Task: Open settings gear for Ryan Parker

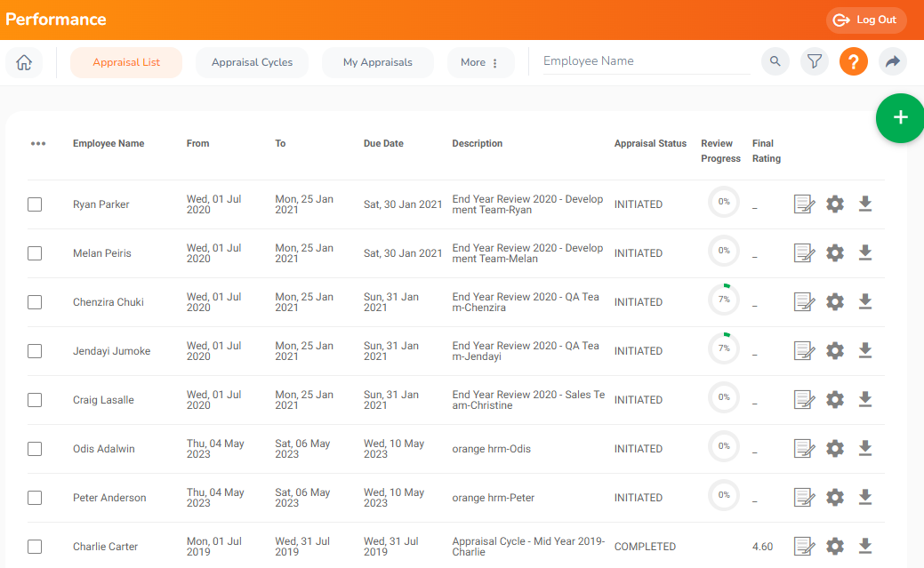Action: coord(835,204)
